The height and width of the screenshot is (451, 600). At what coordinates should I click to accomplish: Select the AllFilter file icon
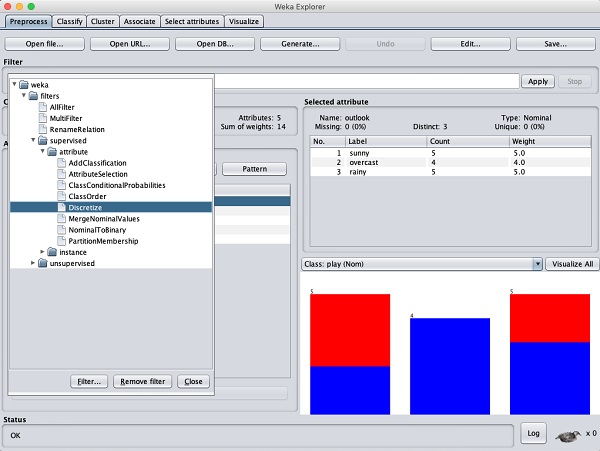coord(43,106)
